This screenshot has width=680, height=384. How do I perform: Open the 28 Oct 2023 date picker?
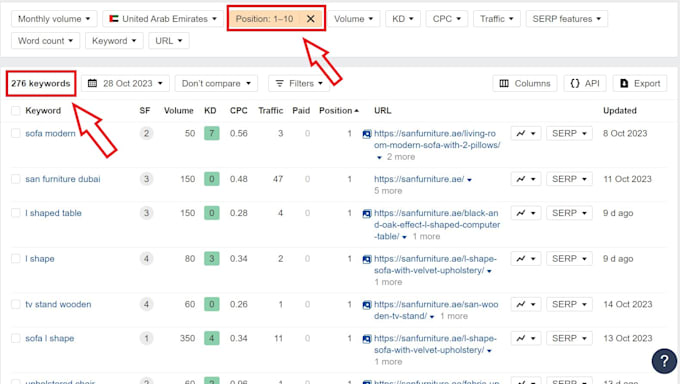pyautogui.click(x=125, y=83)
